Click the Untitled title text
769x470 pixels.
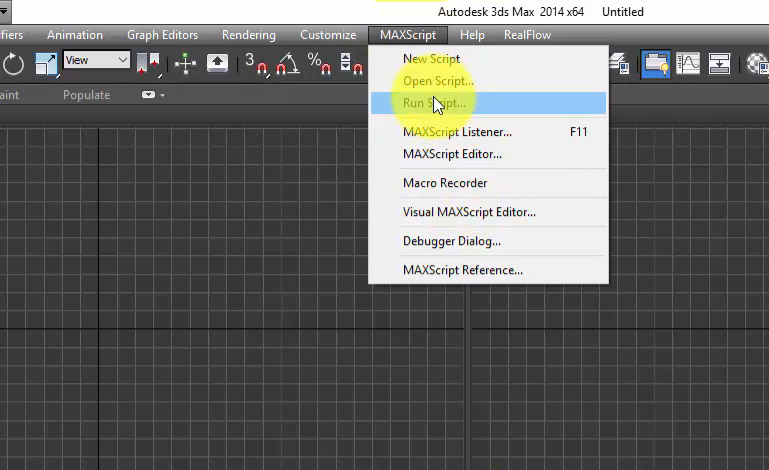(622, 12)
